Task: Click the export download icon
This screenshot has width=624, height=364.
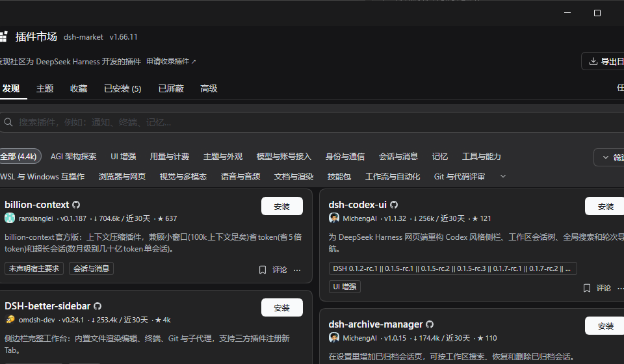Action: click(x=593, y=61)
